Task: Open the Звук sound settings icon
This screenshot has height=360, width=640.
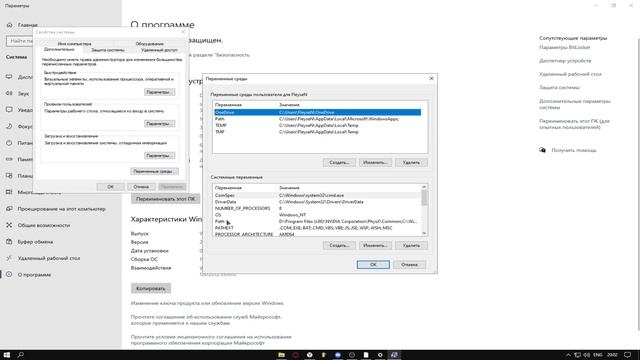Action: [9, 93]
